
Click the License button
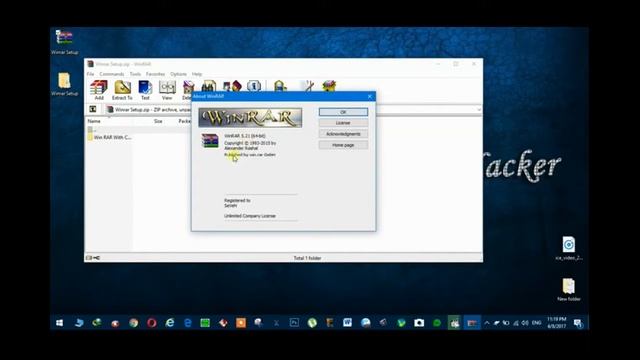[x=343, y=123]
